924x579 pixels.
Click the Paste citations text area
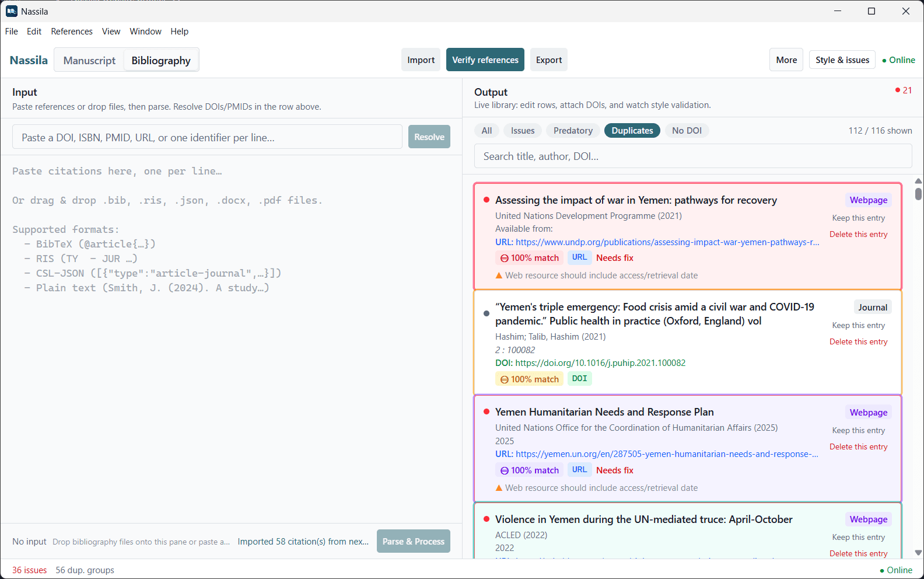(x=231, y=339)
